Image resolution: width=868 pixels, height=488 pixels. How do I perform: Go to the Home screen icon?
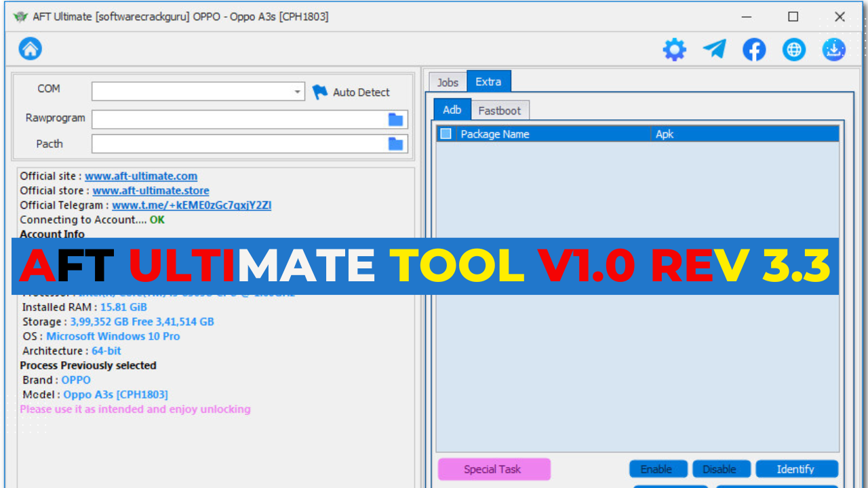pyautogui.click(x=30, y=49)
